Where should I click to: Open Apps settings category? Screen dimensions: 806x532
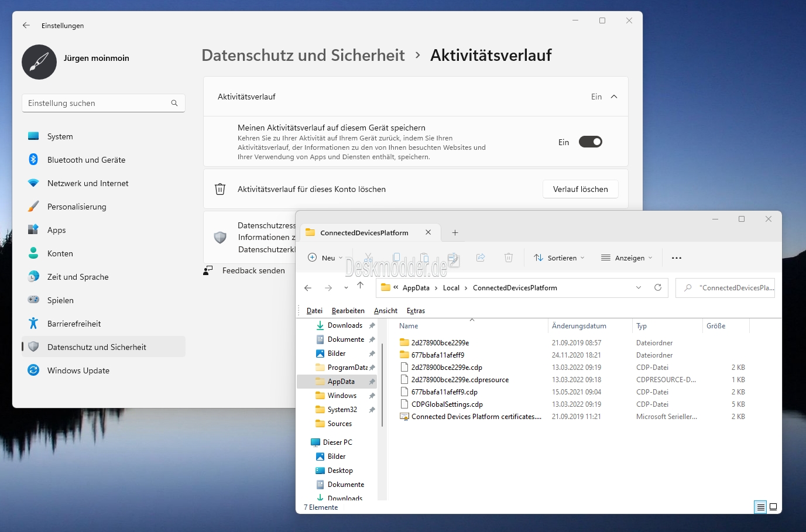click(104, 230)
